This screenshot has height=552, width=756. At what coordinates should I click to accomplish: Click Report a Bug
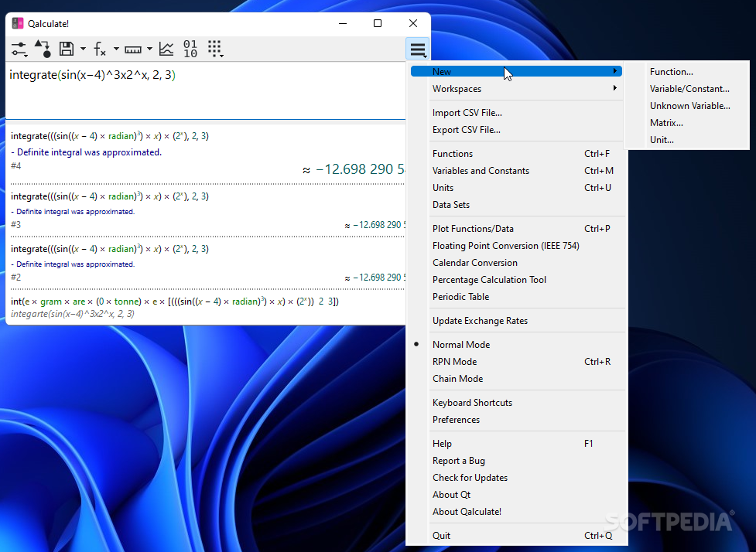(516, 461)
